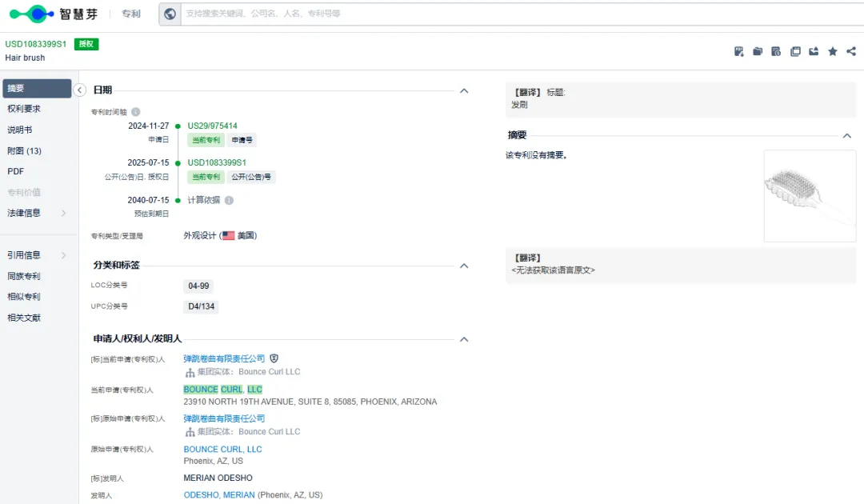Click the 计算依据 link
This screenshot has width=864, height=504.
pyautogui.click(x=203, y=200)
